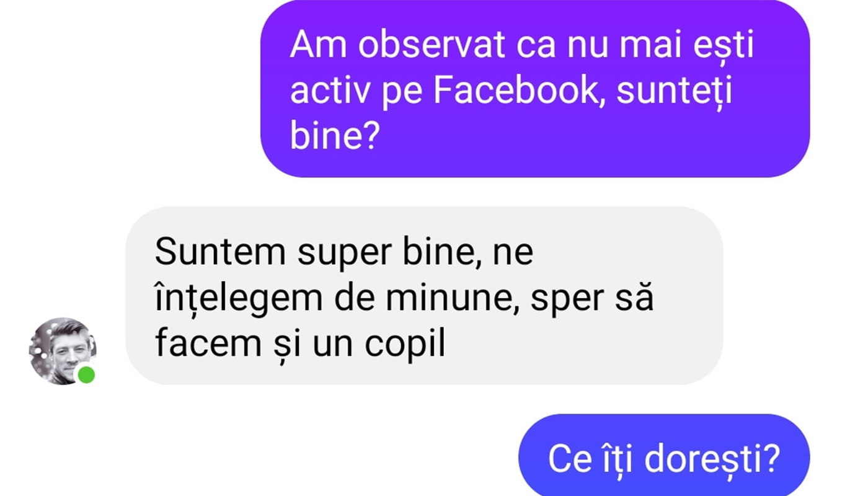Click the word "Ce" in the bottom bubble
868x496 pixels.
tap(566, 459)
